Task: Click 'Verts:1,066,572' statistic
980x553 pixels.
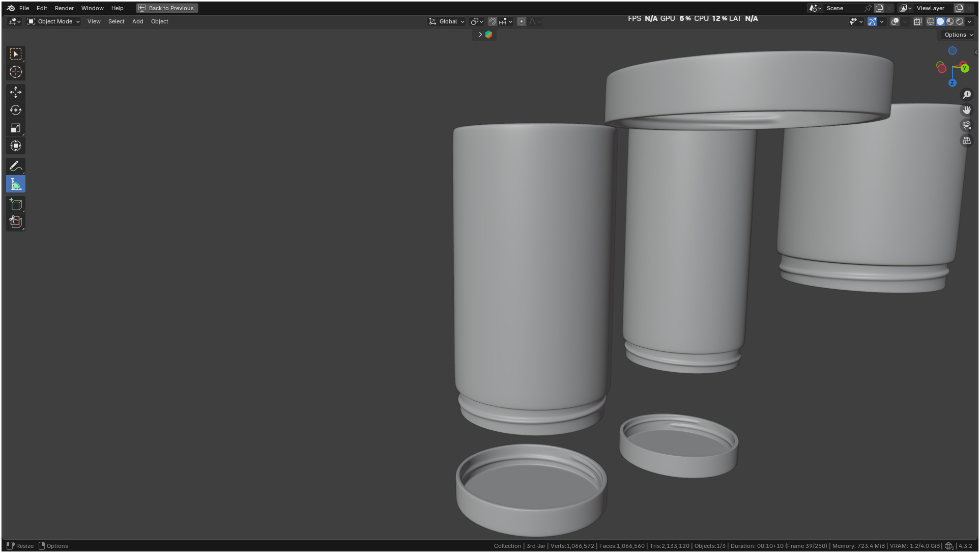Action: tap(572, 546)
